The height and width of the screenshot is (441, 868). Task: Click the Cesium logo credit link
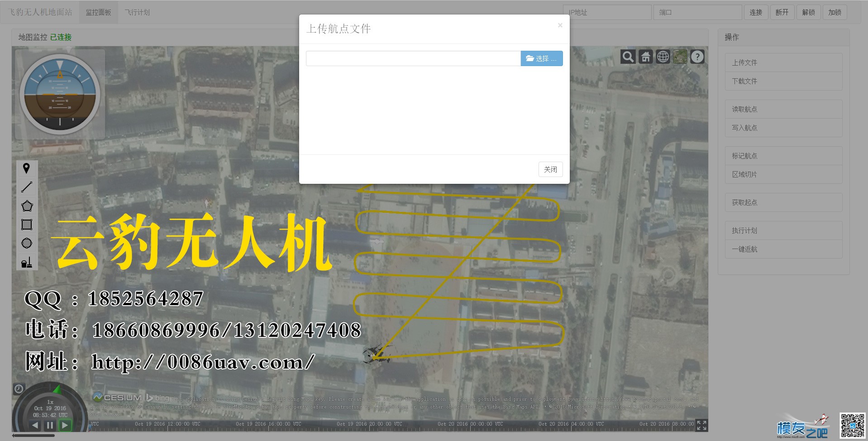point(118,397)
